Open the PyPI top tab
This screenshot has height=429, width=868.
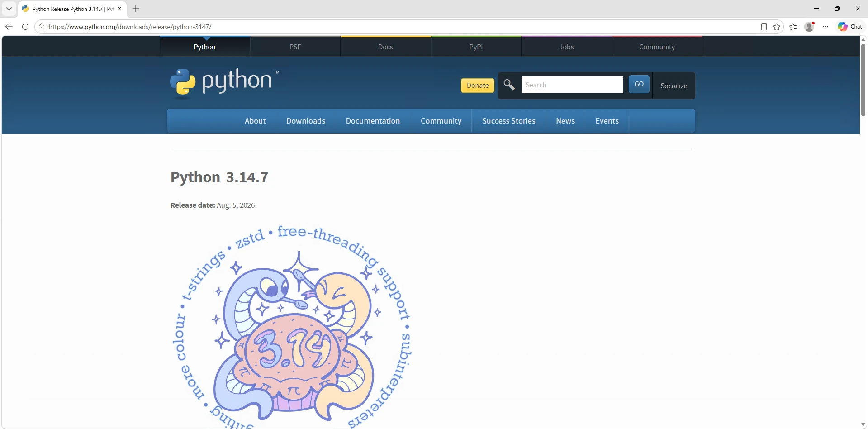pyautogui.click(x=476, y=47)
